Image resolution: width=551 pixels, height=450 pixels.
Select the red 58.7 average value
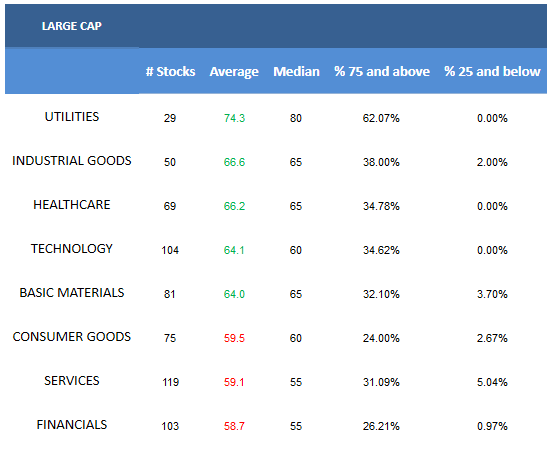pos(234,426)
